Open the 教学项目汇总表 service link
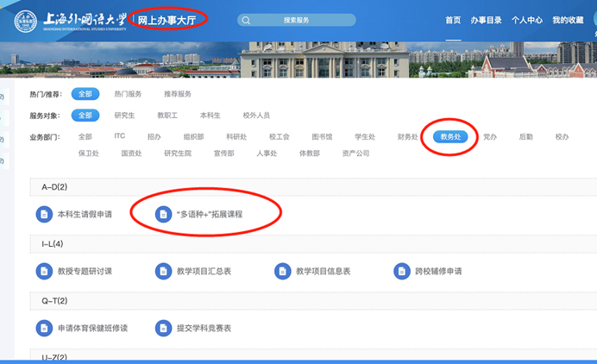The height and width of the screenshot is (364, 597). pyautogui.click(x=204, y=272)
